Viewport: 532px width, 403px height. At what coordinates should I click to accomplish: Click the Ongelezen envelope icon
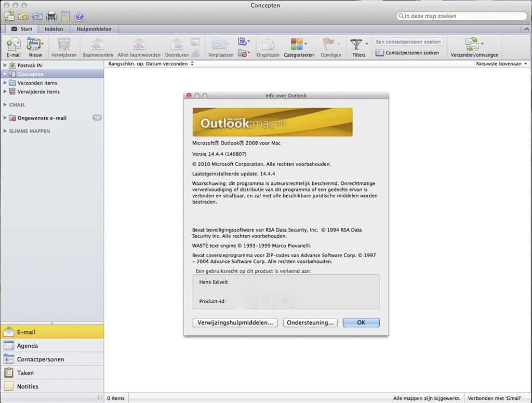[x=268, y=44]
